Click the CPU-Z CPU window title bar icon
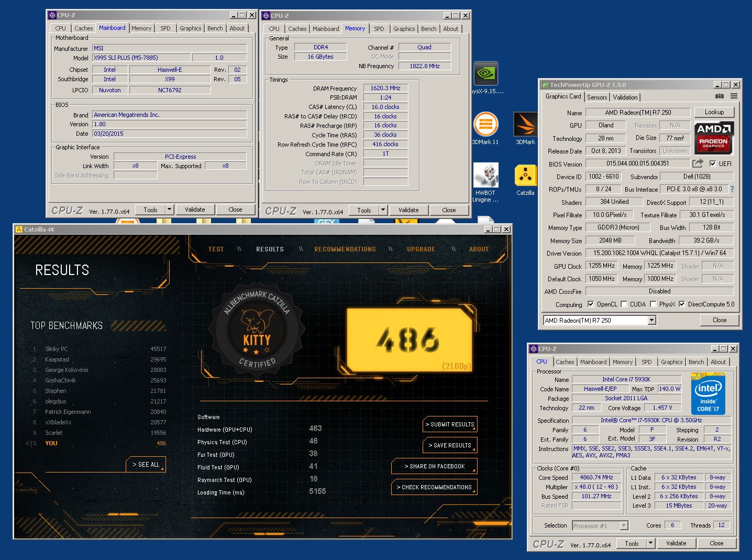The width and height of the screenshot is (752, 560). point(534,349)
